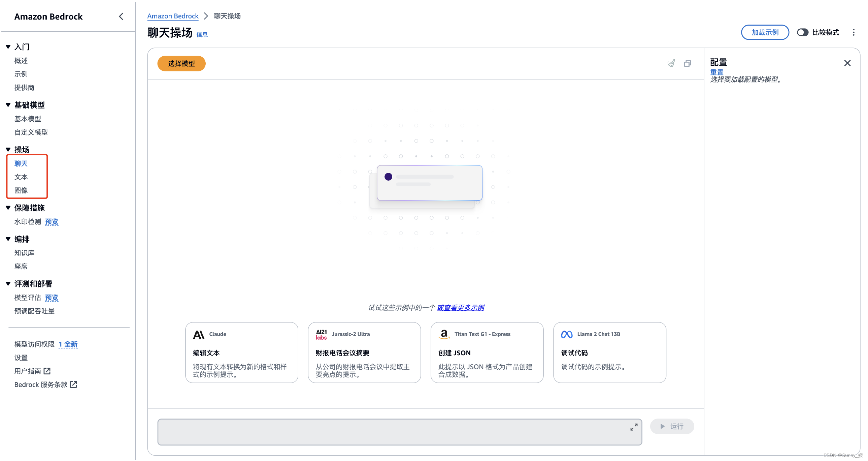Screen dimensions: 868x461
Task: Open the three-dot more options menu
Action: pos(854,32)
